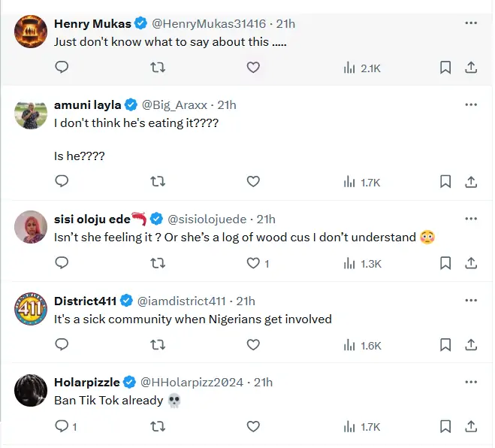This screenshot has height=448, width=495.
Task: Reply to Holarpizzle's Ban Tik Tok tweet
Action: (x=62, y=426)
